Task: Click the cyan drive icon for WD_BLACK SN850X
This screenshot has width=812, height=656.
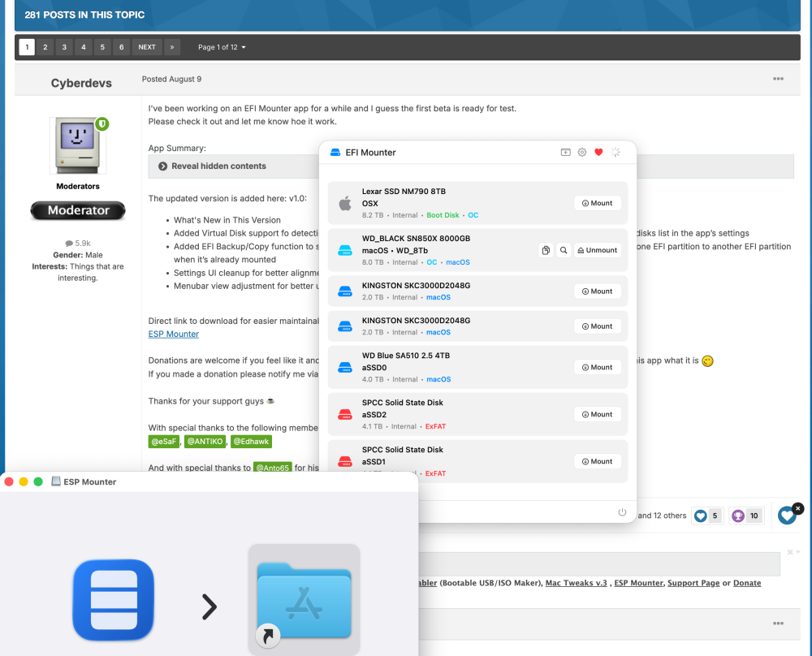Action: (345, 251)
